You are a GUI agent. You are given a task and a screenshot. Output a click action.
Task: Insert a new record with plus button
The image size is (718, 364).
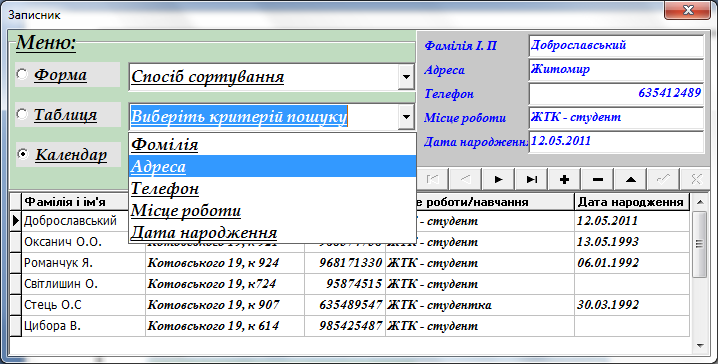pos(564,179)
